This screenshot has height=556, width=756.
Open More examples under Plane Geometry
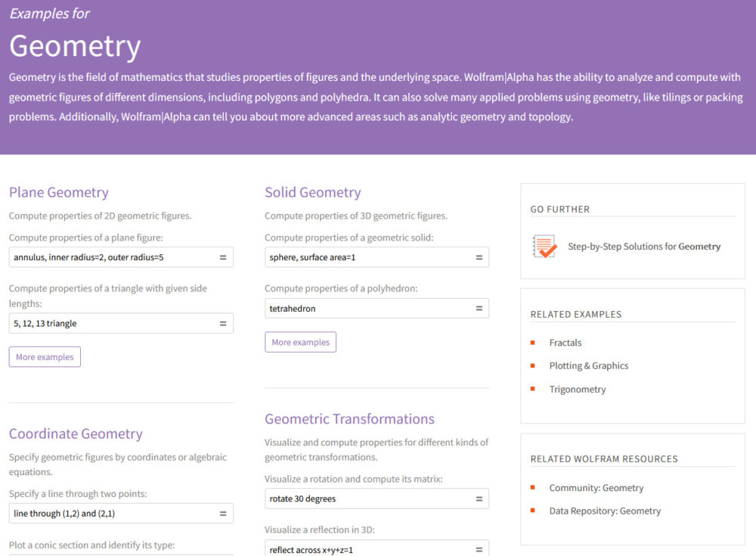[x=45, y=356]
